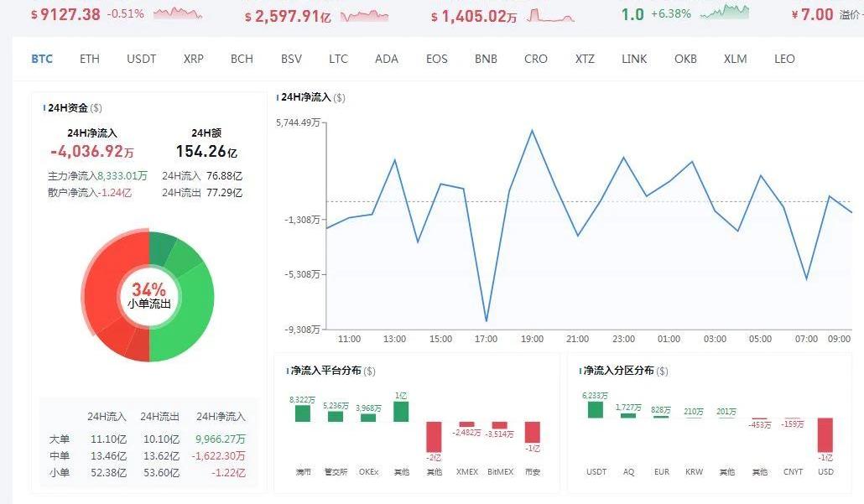Image resolution: width=864 pixels, height=504 pixels.
Task: Click the 大单 row in the flow table
Action: [148, 438]
